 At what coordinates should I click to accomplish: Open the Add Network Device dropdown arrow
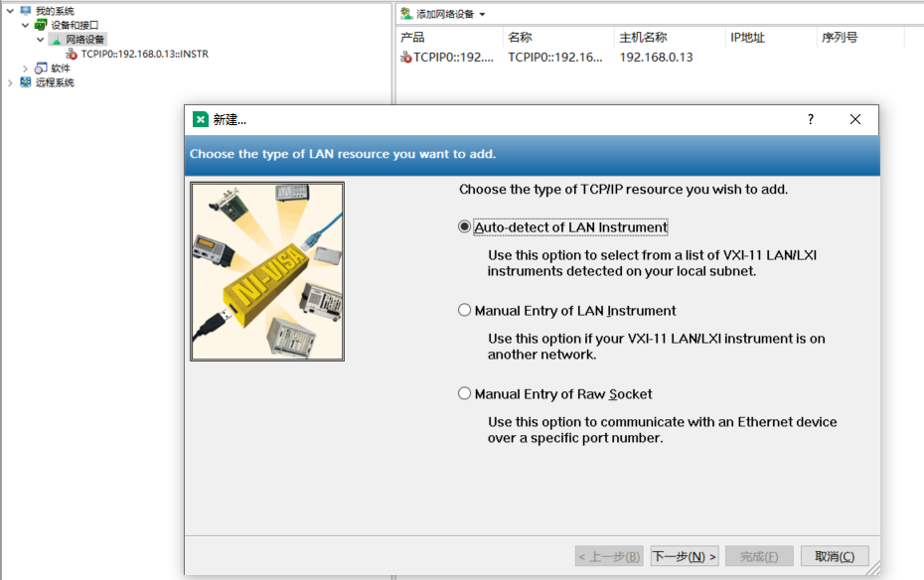click(482, 14)
